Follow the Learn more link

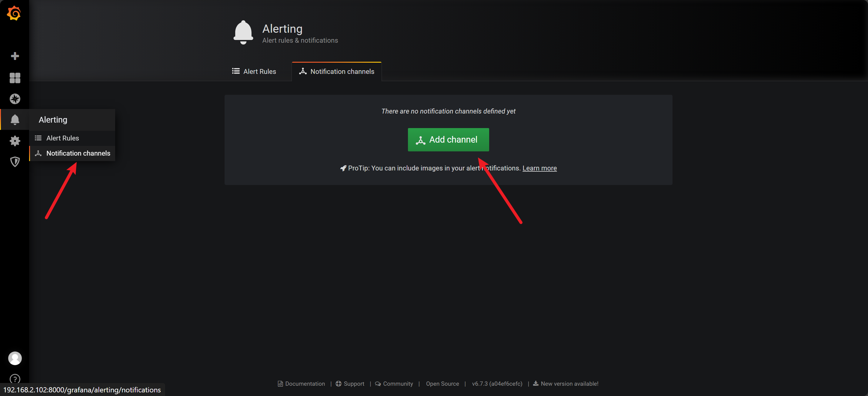pos(539,168)
